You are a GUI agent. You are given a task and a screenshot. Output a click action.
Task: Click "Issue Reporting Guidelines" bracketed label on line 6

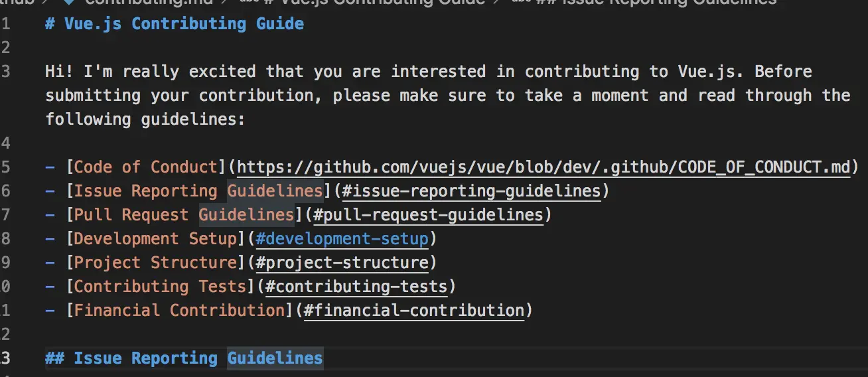point(198,191)
